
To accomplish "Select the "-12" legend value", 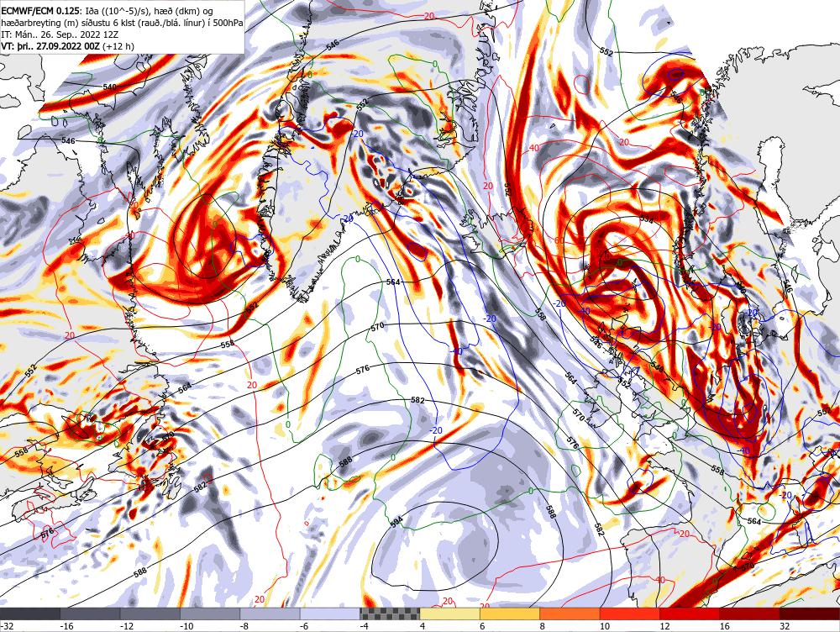I will pyautogui.click(x=127, y=626).
